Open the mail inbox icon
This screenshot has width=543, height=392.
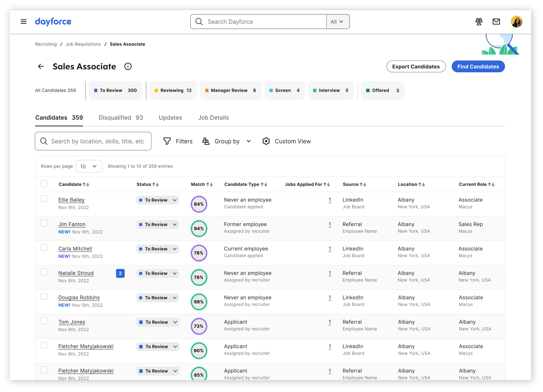(496, 22)
